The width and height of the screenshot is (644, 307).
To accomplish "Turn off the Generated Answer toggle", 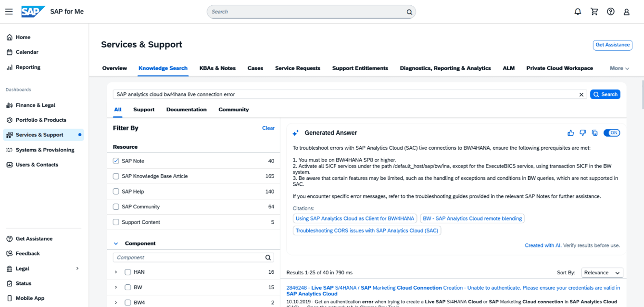I will coord(612,133).
